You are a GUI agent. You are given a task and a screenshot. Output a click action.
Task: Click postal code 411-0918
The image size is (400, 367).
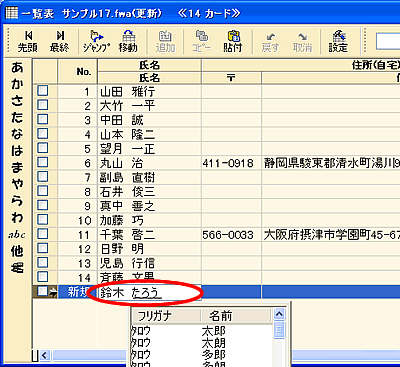click(228, 163)
